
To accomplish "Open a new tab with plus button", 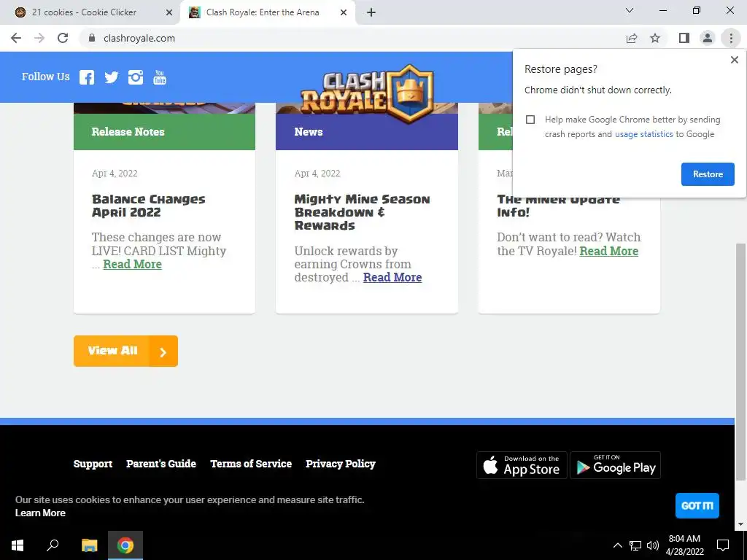I will point(371,12).
